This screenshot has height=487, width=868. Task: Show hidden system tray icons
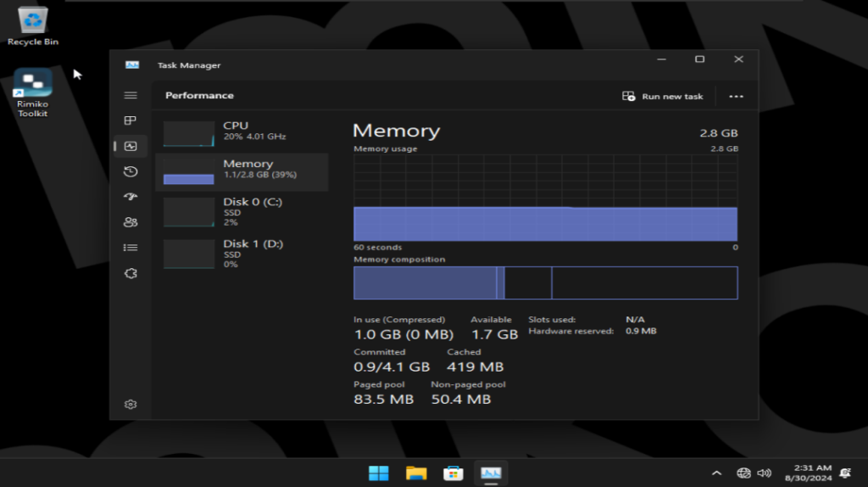click(716, 473)
